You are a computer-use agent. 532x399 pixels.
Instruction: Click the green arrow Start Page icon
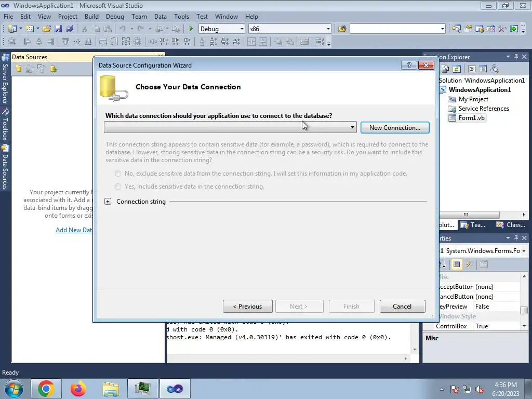pos(514,29)
